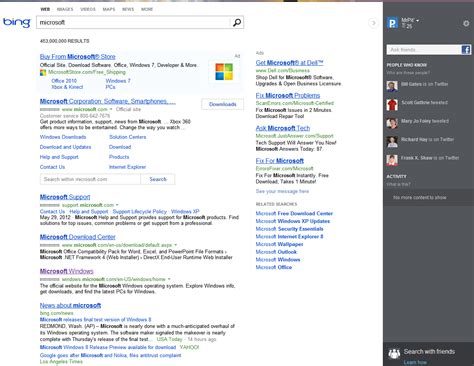Open the settings gear in sidebar

(466, 23)
